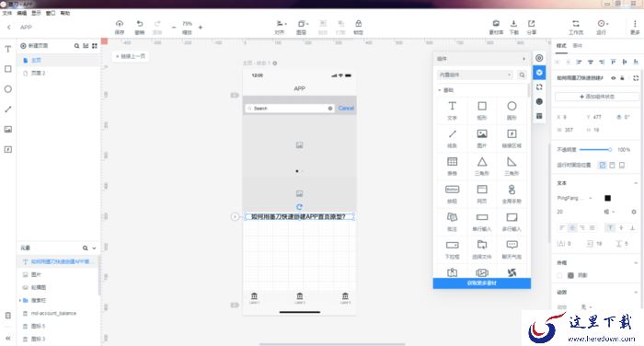Select the third runtime fixed-position option

pos(622,166)
